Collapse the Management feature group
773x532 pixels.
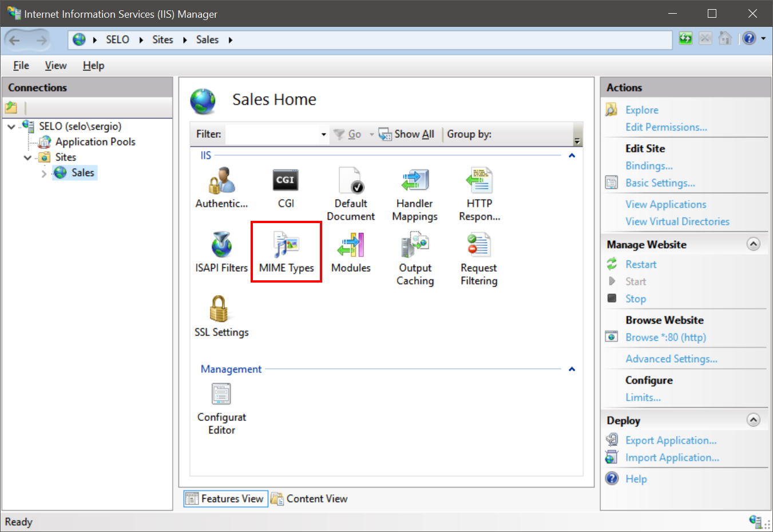[x=572, y=370]
